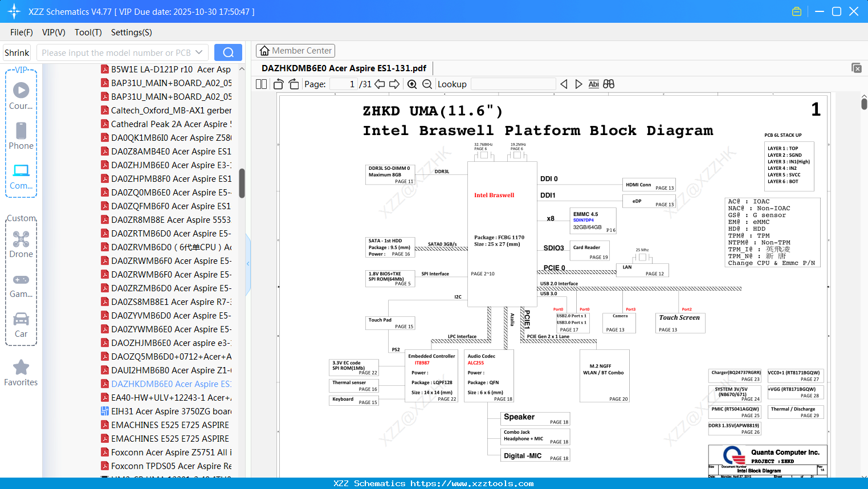The image size is (868, 489).
Task: Open DA0ZRVMB6D0 6代单CPU file
Action: coord(166,247)
